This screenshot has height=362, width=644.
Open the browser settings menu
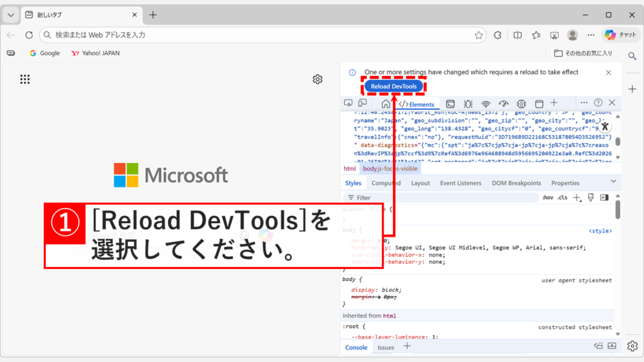coord(591,35)
